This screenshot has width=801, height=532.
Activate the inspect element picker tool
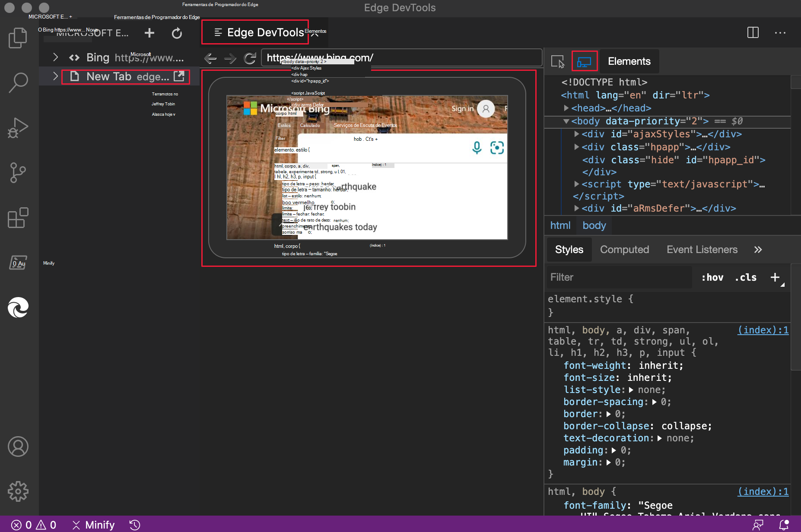click(558, 61)
